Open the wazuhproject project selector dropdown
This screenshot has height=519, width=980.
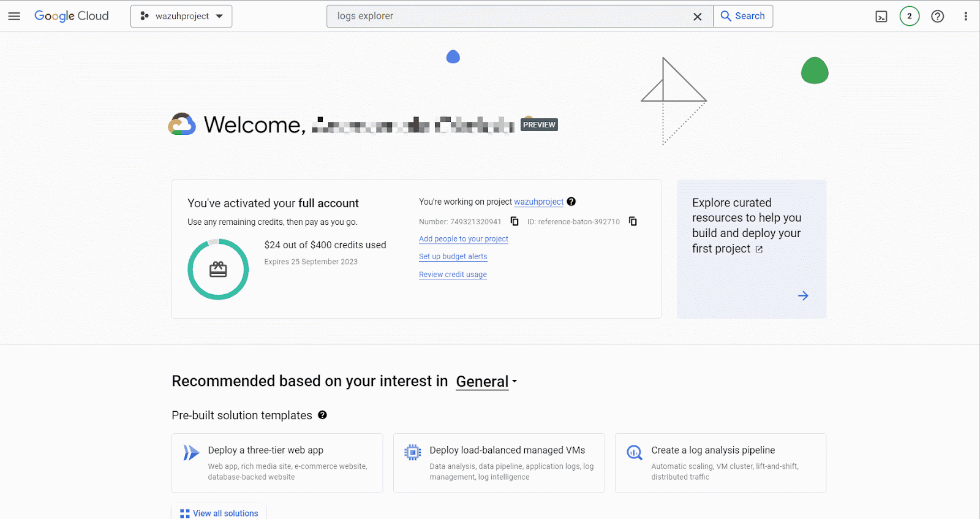click(181, 17)
